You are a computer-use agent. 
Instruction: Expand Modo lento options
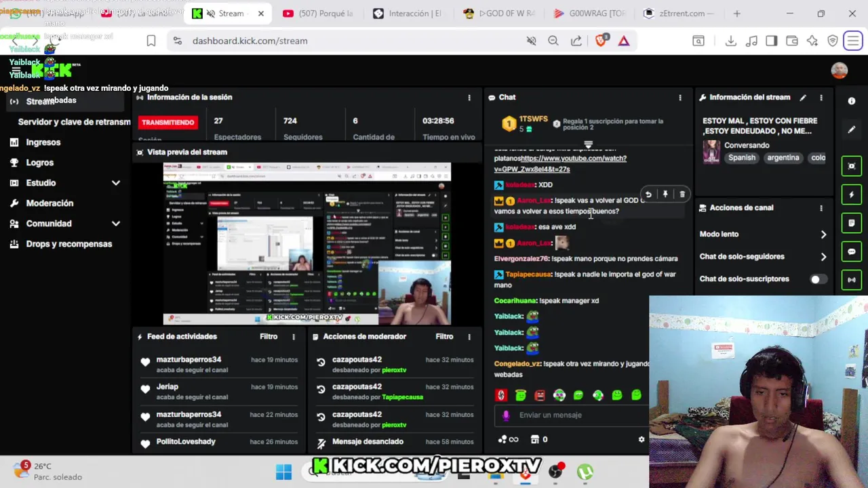coord(823,235)
